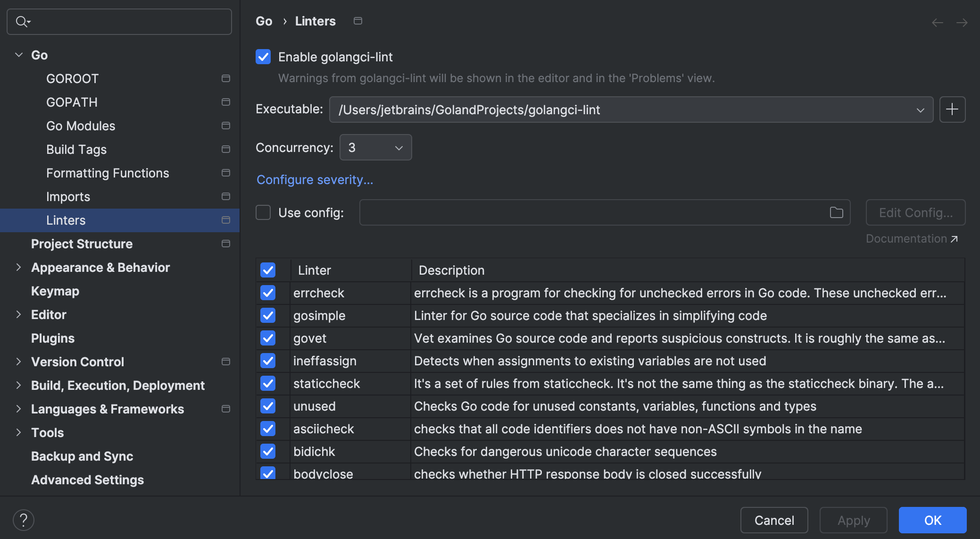Disable the Enable golangci-lint checkbox

click(x=263, y=57)
